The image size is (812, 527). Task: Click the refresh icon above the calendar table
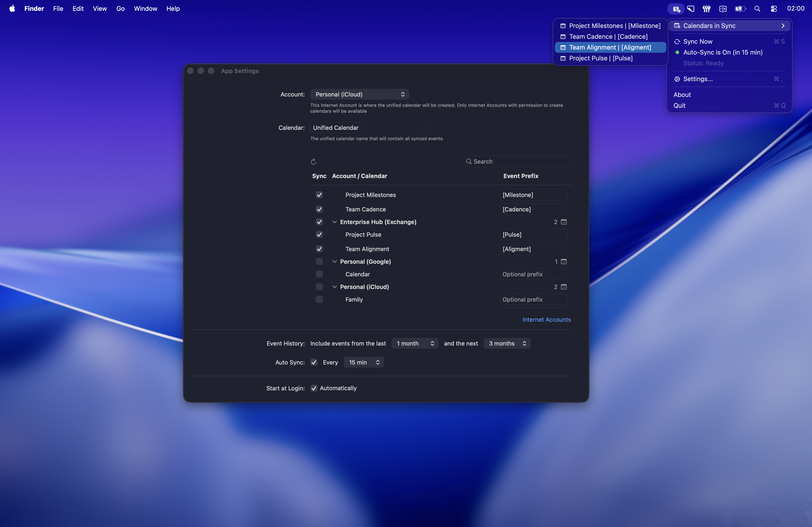click(314, 162)
